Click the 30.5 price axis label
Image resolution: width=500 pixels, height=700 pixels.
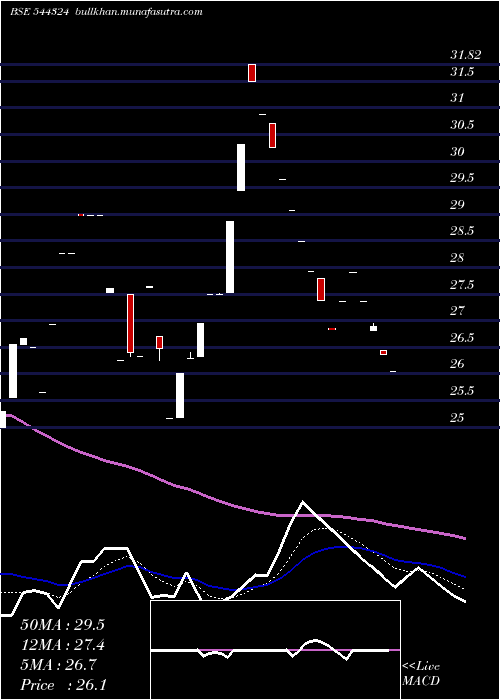click(x=462, y=125)
